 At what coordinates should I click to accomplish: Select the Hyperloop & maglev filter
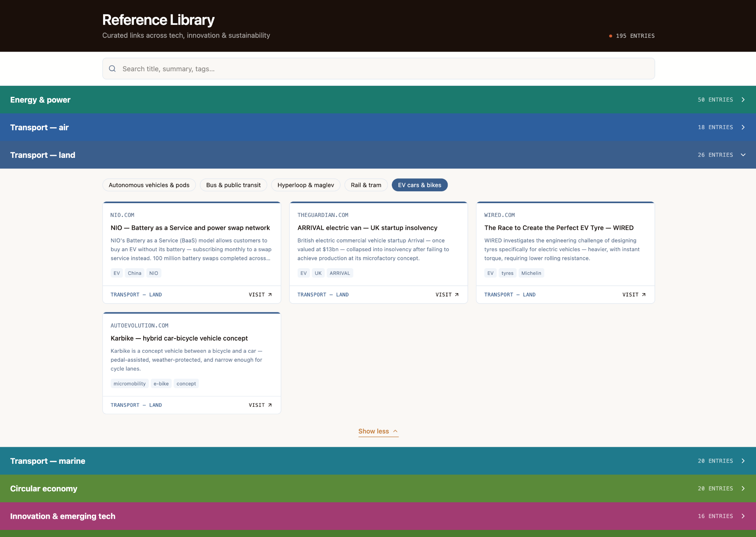pyautogui.click(x=306, y=185)
